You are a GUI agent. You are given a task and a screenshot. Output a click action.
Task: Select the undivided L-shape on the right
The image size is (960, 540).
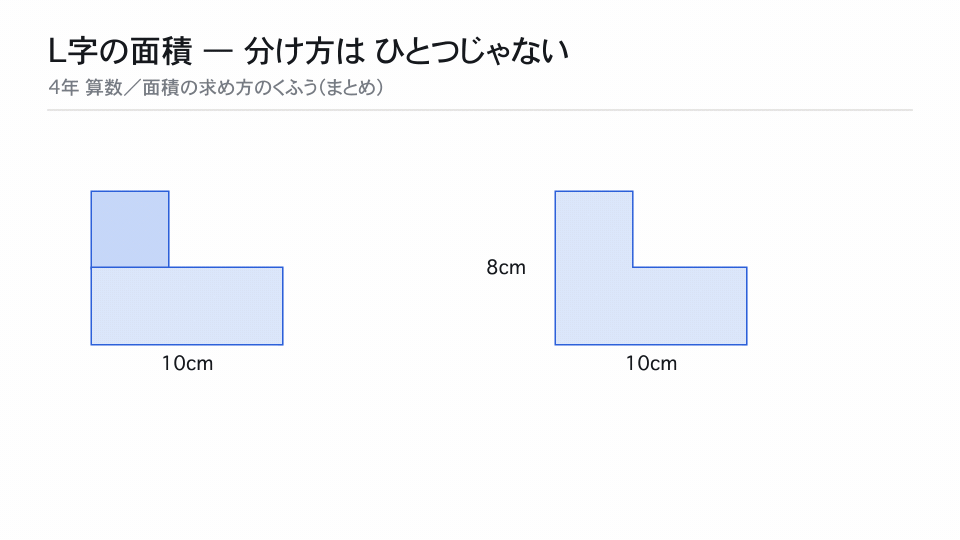coord(651,268)
